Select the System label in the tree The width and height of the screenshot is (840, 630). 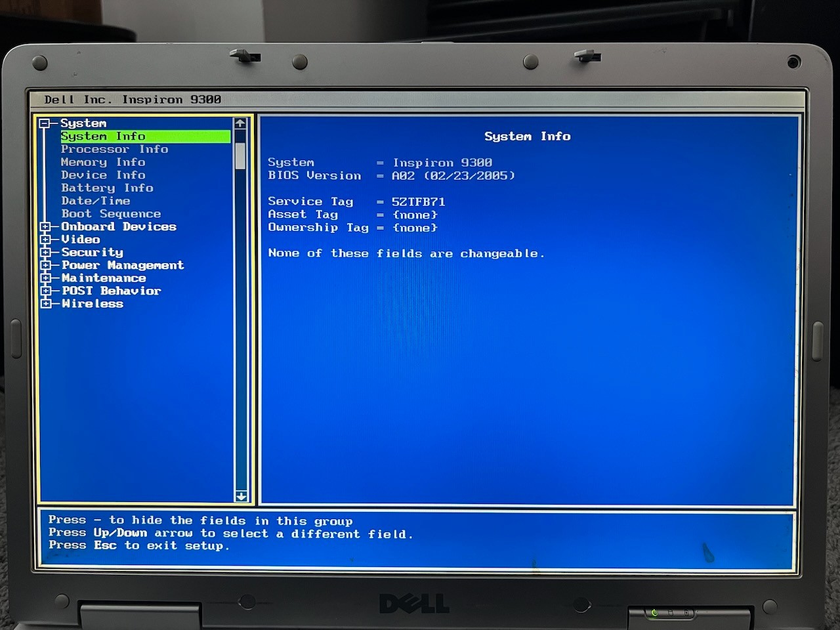83,123
